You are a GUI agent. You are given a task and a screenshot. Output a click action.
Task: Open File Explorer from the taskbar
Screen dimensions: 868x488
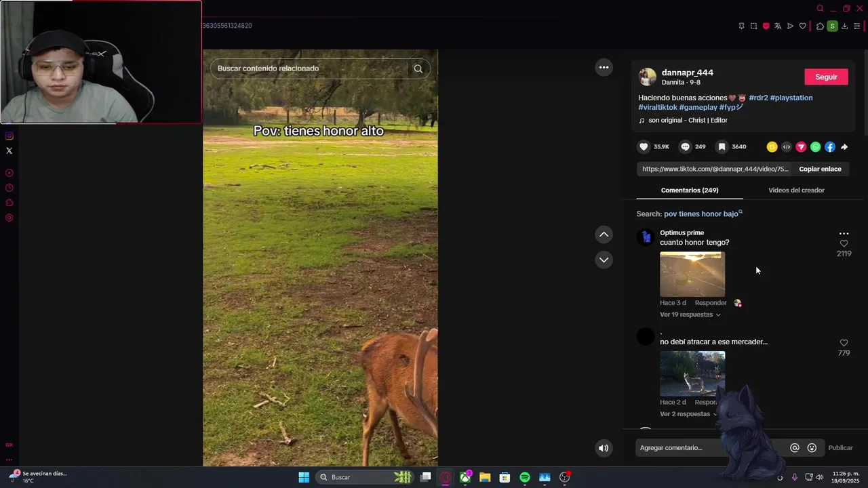pyautogui.click(x=485, y=477)
